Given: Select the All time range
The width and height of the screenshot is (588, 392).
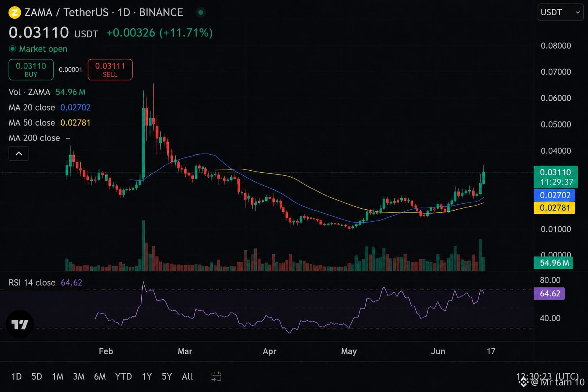Looking at the screenshot, I should 187,377.
